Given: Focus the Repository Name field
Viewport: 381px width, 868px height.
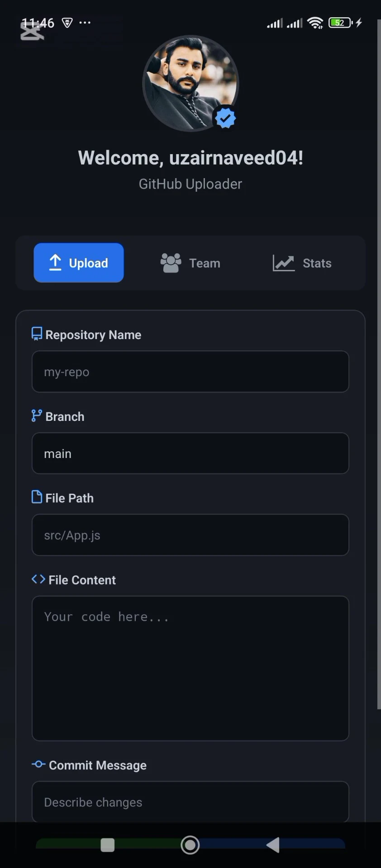Looking at the screenshot, I should tap(190, 372).
